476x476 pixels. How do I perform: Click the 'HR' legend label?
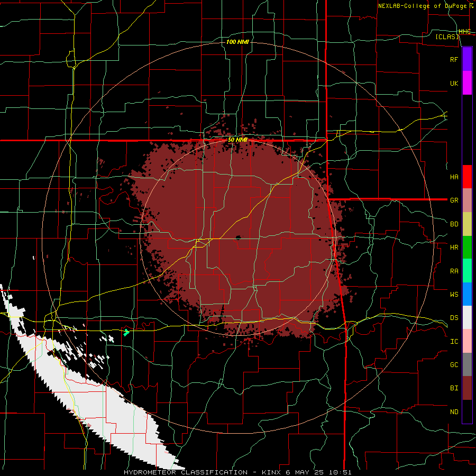click(x=454, y=248)
